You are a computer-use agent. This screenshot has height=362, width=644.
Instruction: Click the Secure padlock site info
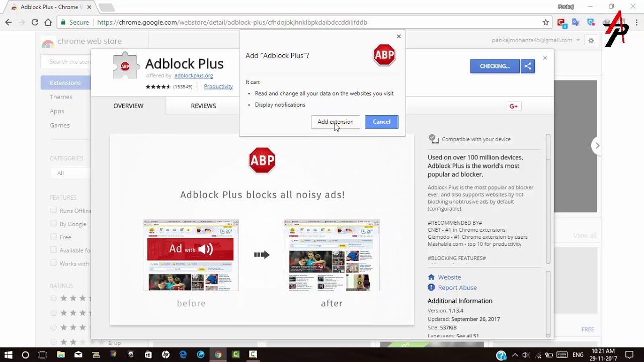[x=74, y=22]
